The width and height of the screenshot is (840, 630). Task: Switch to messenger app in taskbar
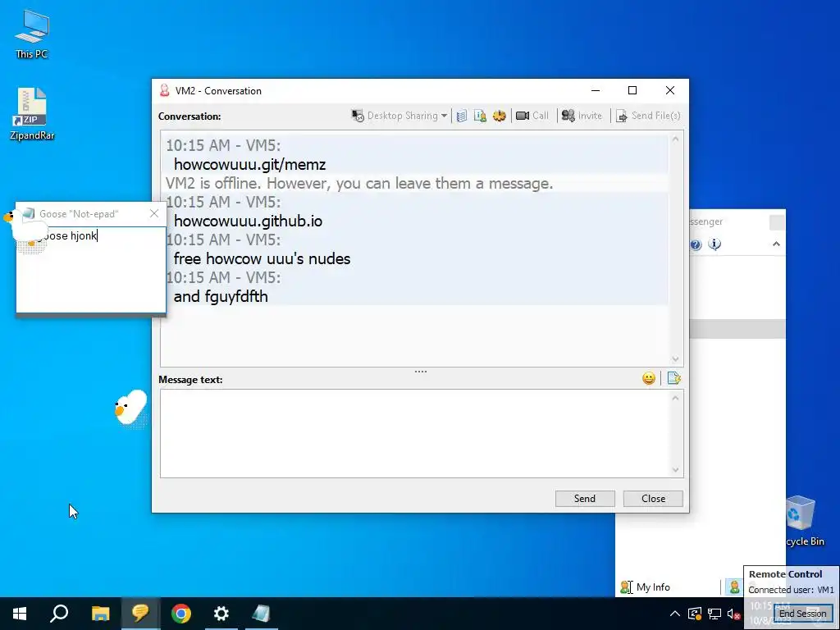click(x=140, y=614)
